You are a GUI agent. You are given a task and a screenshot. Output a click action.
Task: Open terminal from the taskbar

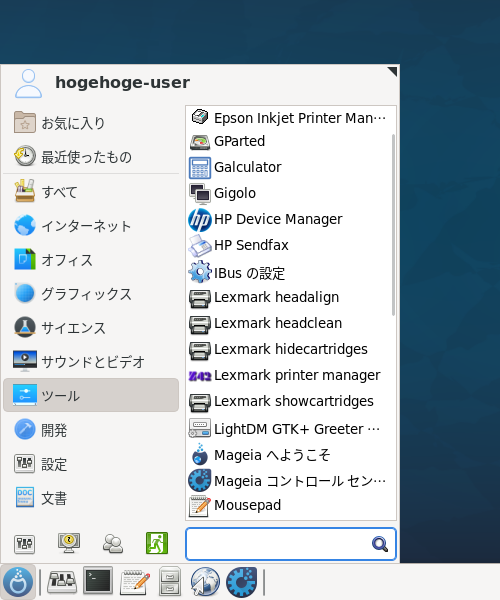pos(98,580)
